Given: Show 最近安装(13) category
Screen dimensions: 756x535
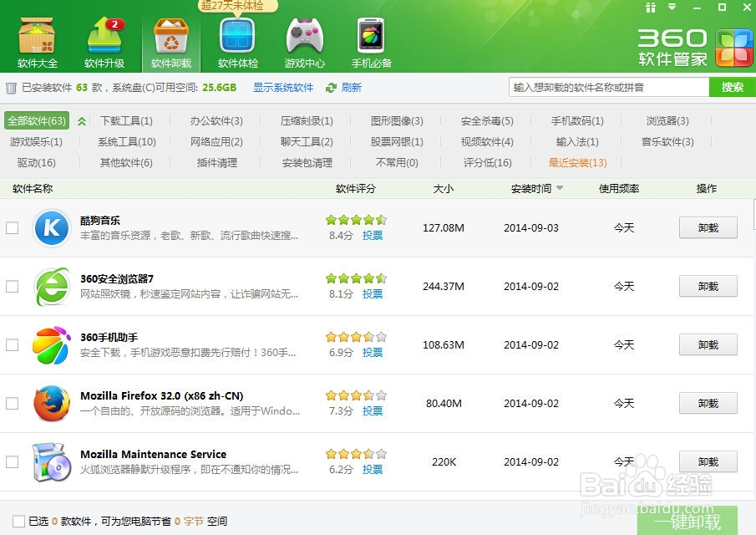Looking at the screenshot, I should (577, 163).
